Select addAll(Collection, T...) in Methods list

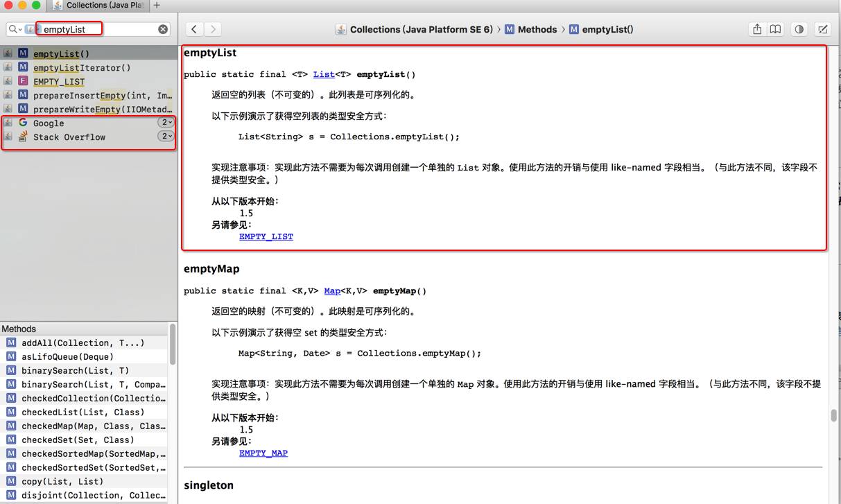click(83, 342)
